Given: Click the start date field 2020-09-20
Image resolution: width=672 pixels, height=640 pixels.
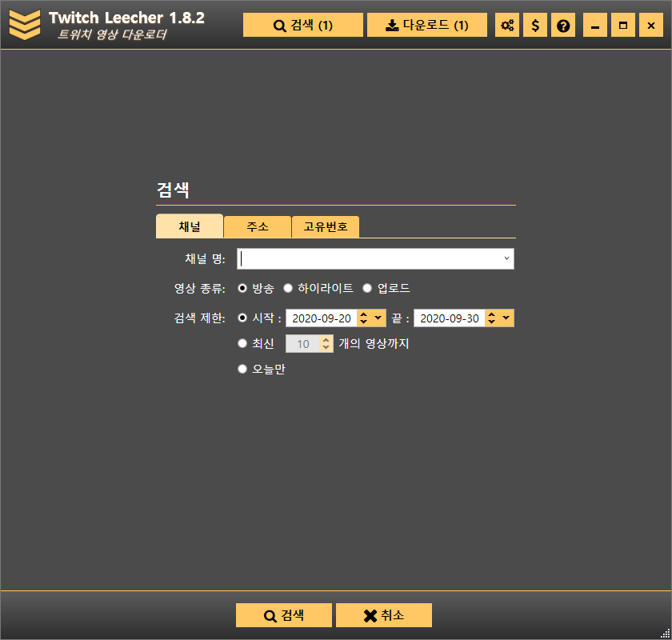Looking at the screenshot, I should coord(322,318).
